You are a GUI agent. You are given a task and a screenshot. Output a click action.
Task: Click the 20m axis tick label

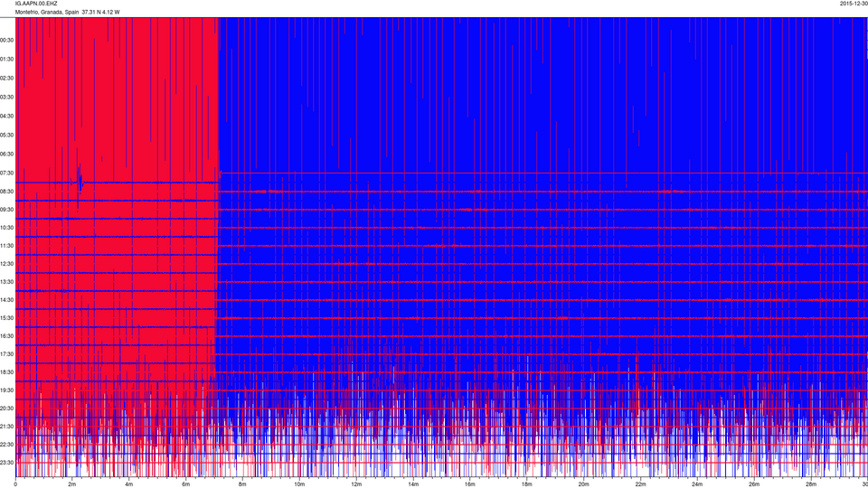coord(583,484)
